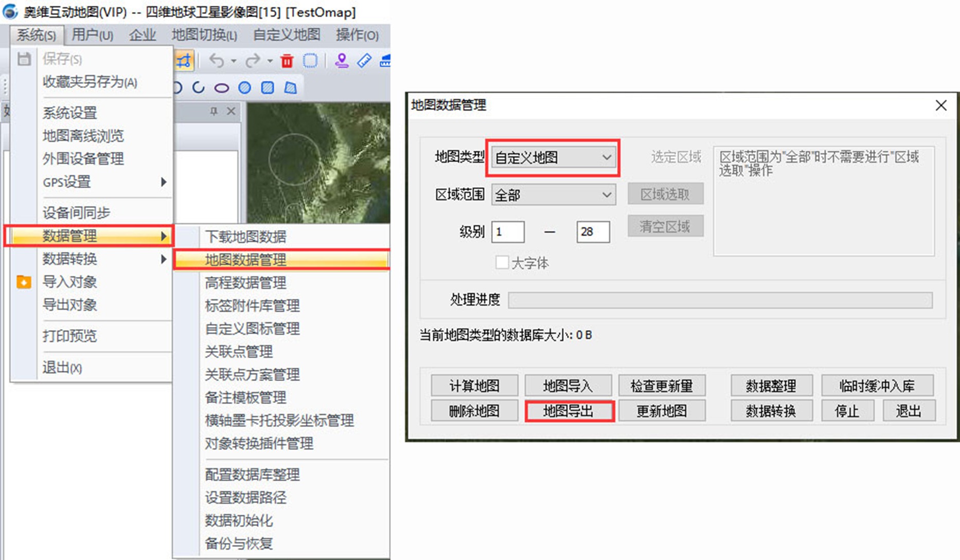Select the blue ruler measure tool
Screen dimensions: 960x560
pyautogui.click(x=364, y=61)
